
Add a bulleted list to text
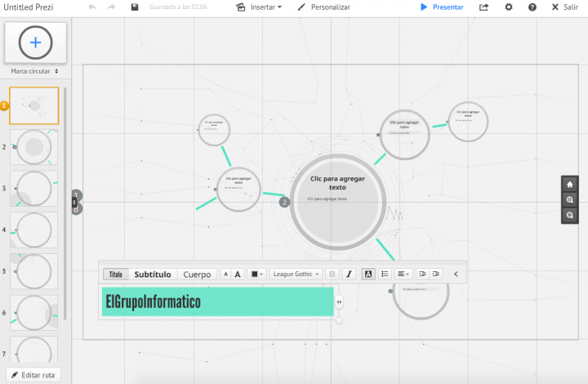385,275
